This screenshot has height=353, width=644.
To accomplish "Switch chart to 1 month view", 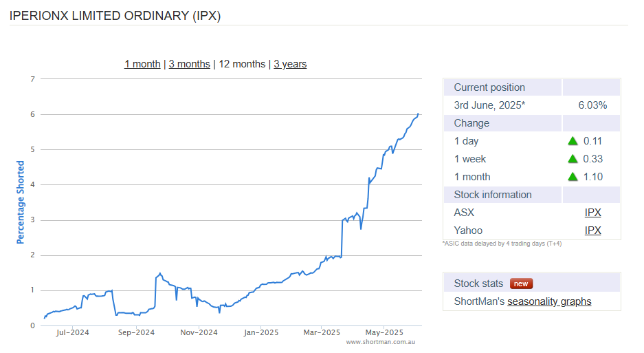I will tap(142, 64).
